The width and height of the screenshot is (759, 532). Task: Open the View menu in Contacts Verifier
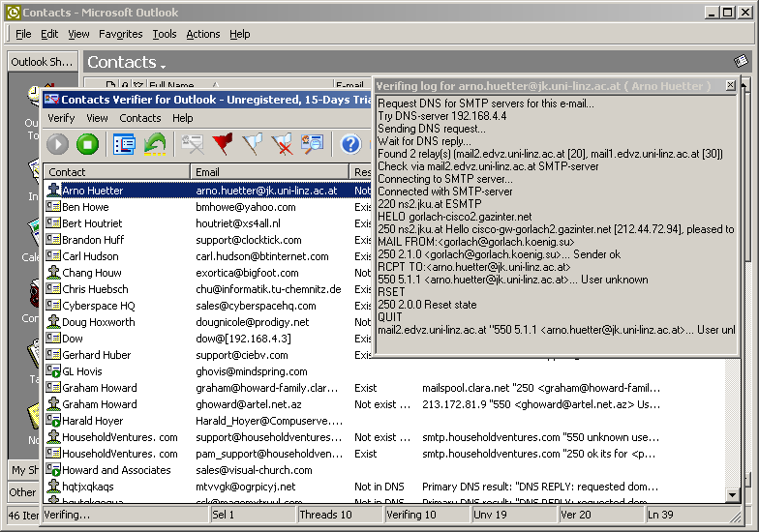click(x=97, y=118)
